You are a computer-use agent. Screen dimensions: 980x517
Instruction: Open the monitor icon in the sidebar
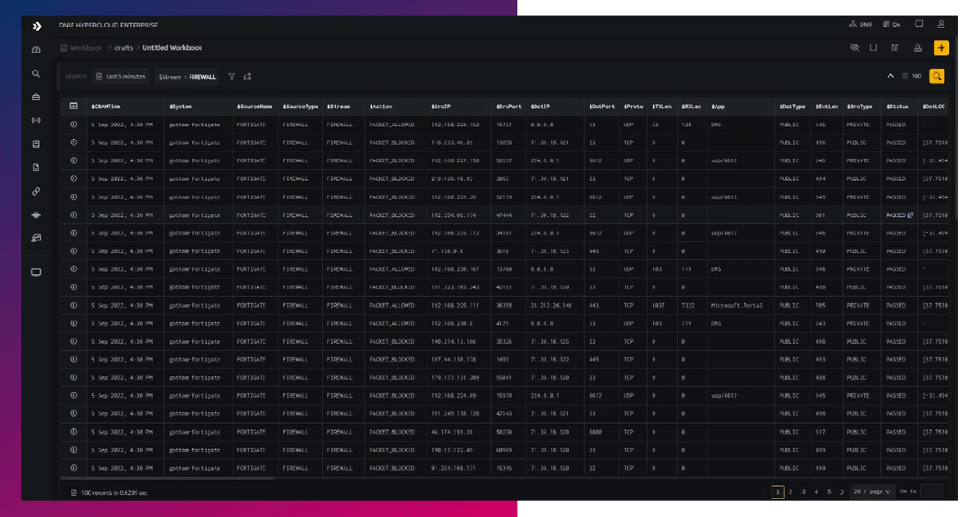(x=36, y=272)
